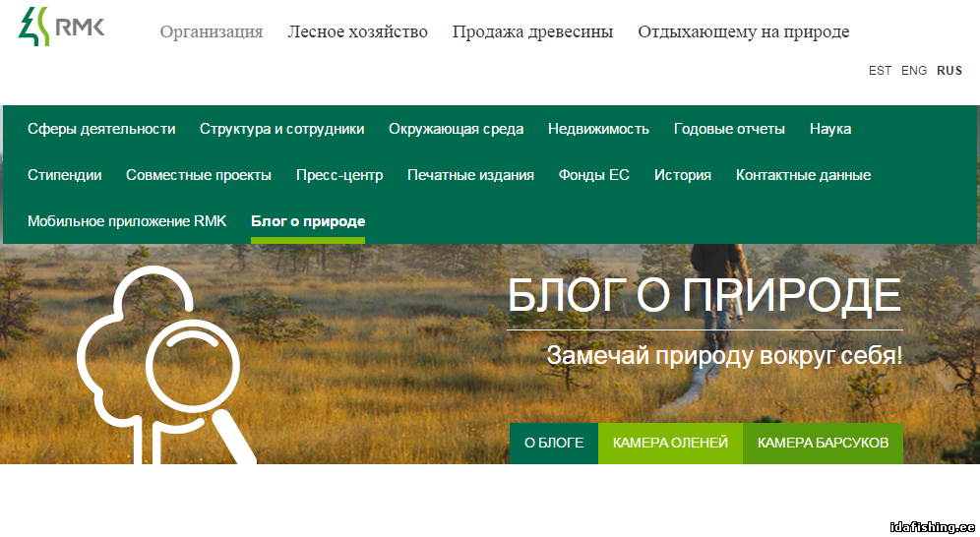Open Структура и сотрудники page
Image resolution: width=980 pixels, height=537 pixels.
(x=281, y=129)
